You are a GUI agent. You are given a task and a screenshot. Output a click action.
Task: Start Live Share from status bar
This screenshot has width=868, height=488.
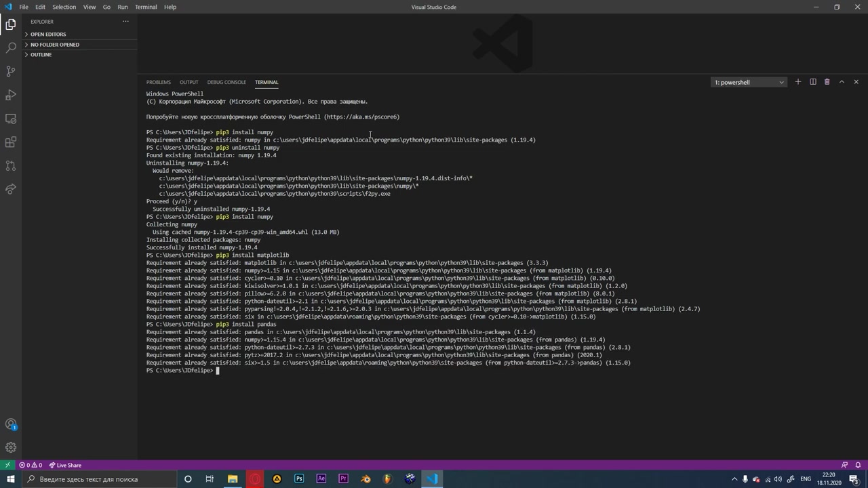(65, 465)
